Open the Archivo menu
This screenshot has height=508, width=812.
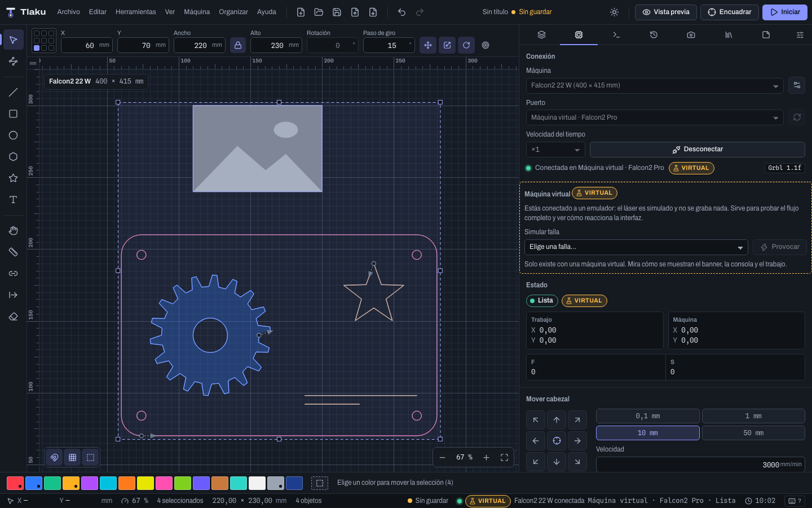pyautogui.click(x=68, y=12)
